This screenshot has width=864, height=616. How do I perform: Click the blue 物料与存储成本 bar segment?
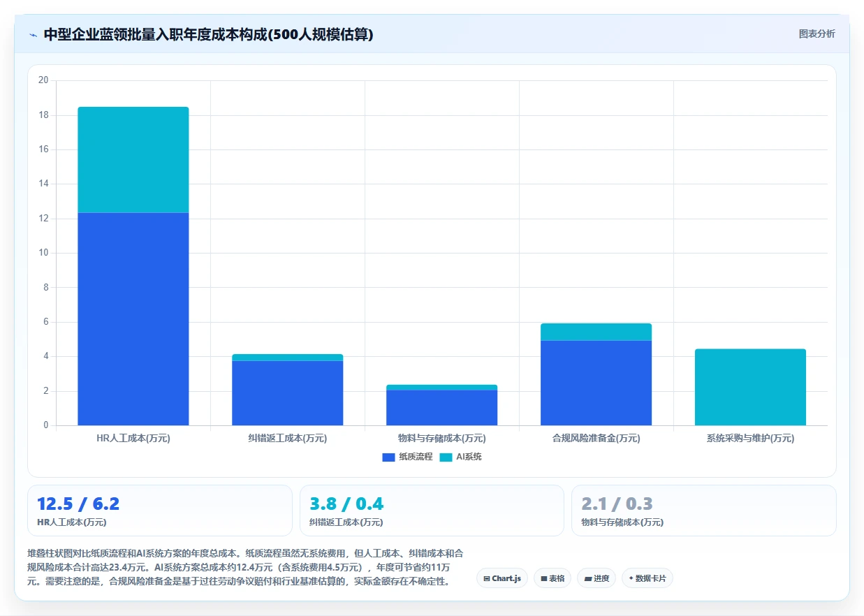tap(442, 407)
